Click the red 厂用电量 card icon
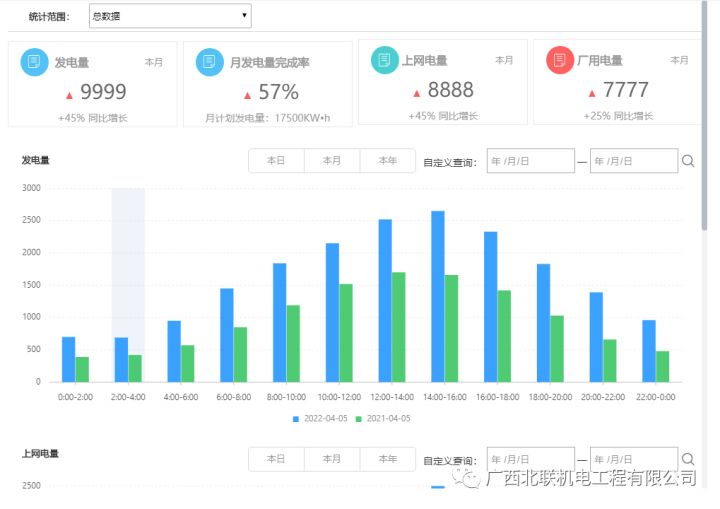The width and height of the screenshot is (720, 509). tap(560, 60)
